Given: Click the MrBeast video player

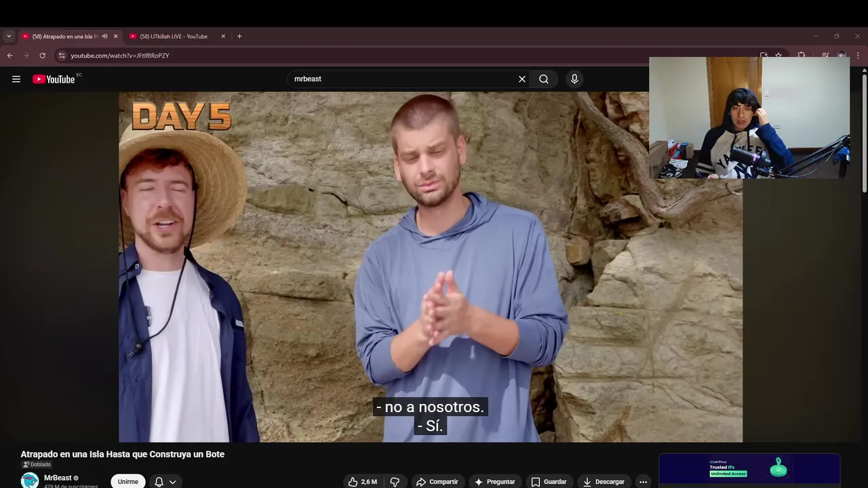Looking at the screenshot, I should point(431,267).
